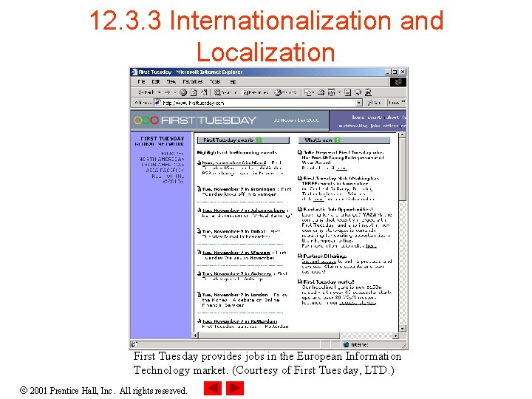Select NORTH AMERICA in the global network sidebar
532x399 pixels.
pos(162,159)
